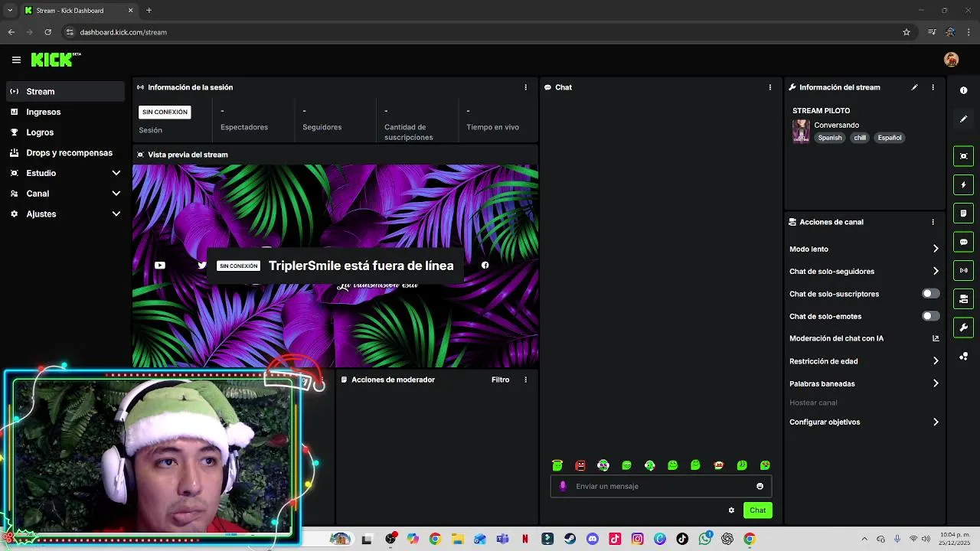Click the SIN CONEXIÓN session badge

(165, 112)
